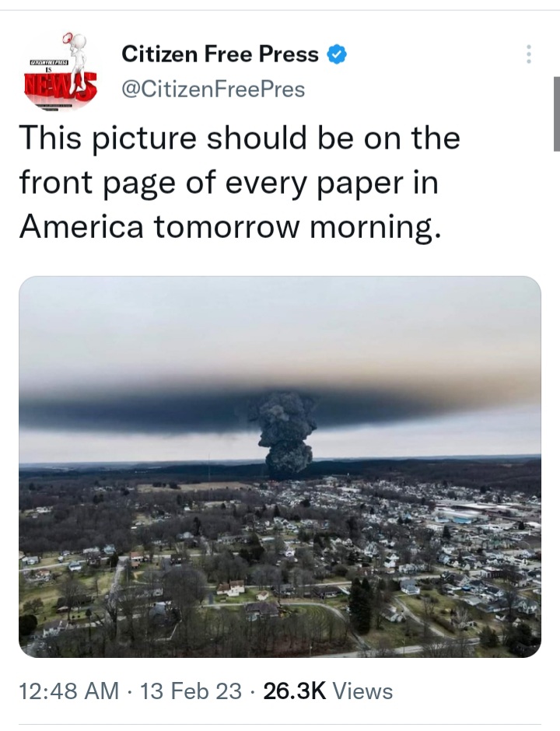Open the three-dot more options menu
This screenshot has width=560, height=731.
point(528,54)
